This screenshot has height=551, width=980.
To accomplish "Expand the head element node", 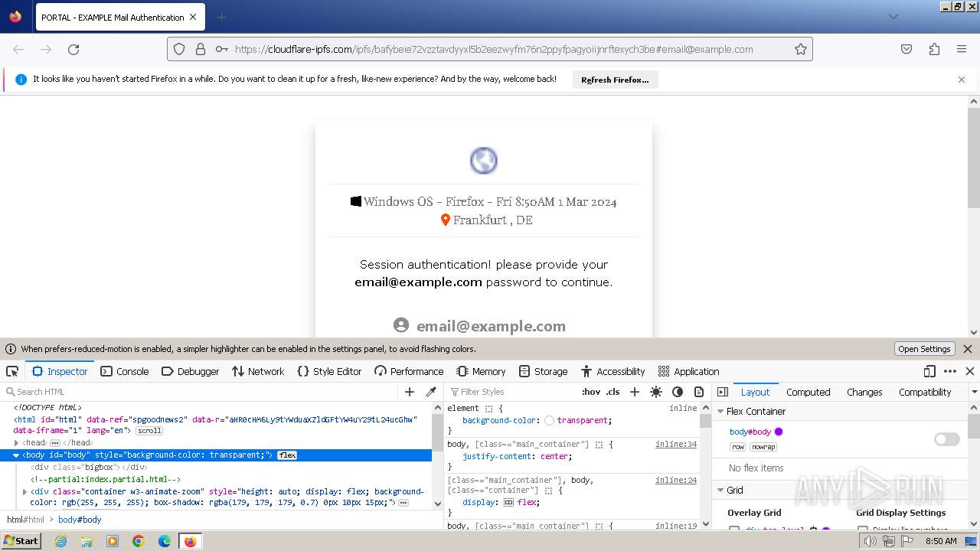I will tap(16, 442).
